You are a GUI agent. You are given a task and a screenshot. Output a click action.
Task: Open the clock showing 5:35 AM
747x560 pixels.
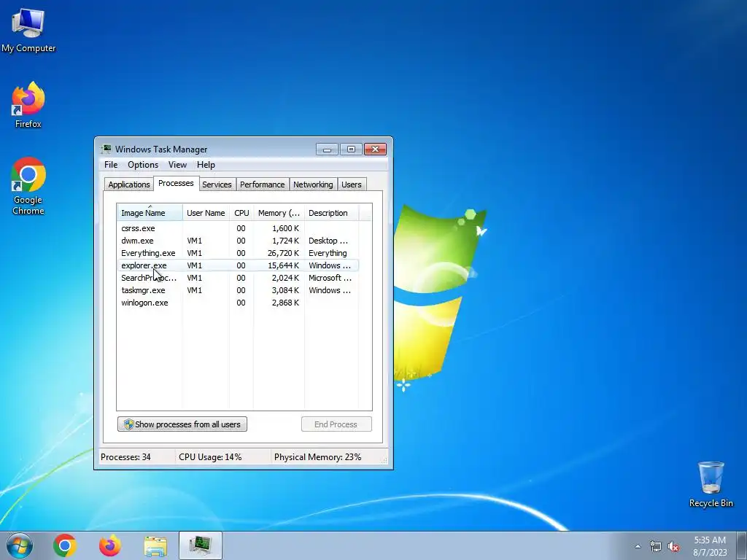(x=710, y=545)
